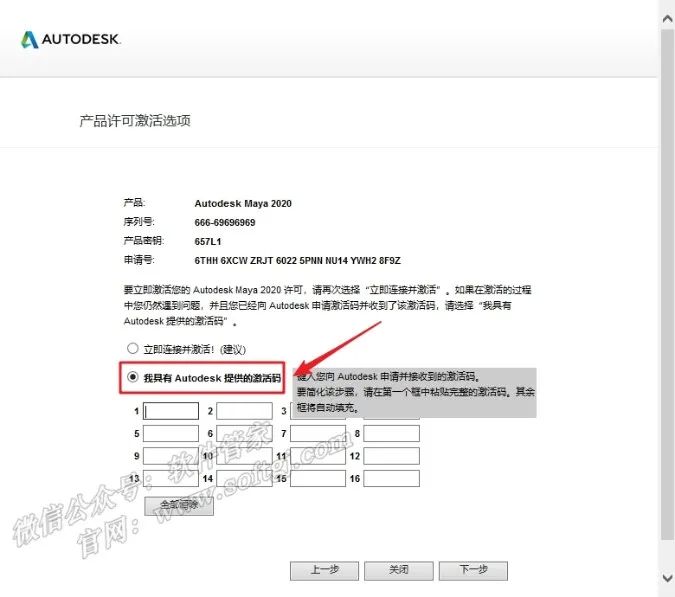
Task: Click the product key 657L1
Action: tap(208, 241)
